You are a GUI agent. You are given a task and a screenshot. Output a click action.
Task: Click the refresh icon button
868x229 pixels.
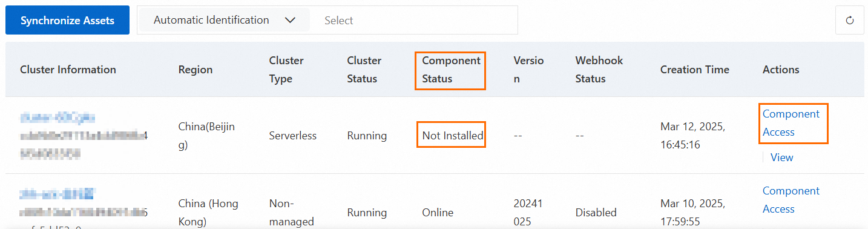point(849,21)
